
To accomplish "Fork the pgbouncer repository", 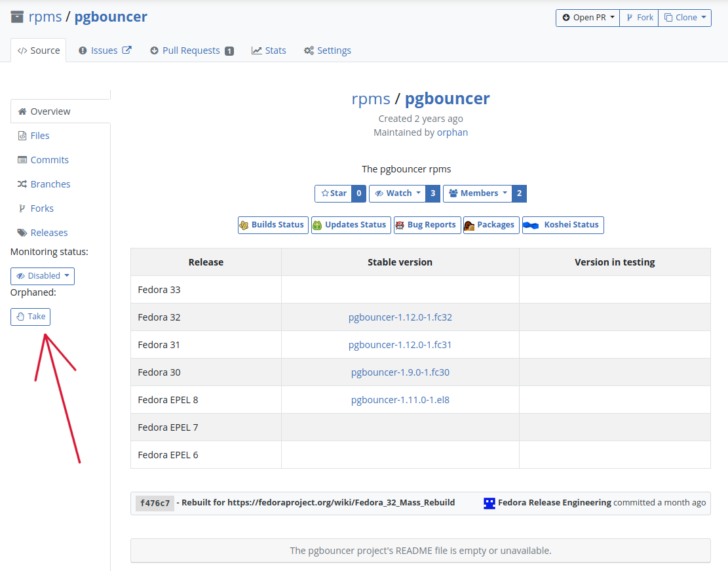I will (x=640, y=18).
